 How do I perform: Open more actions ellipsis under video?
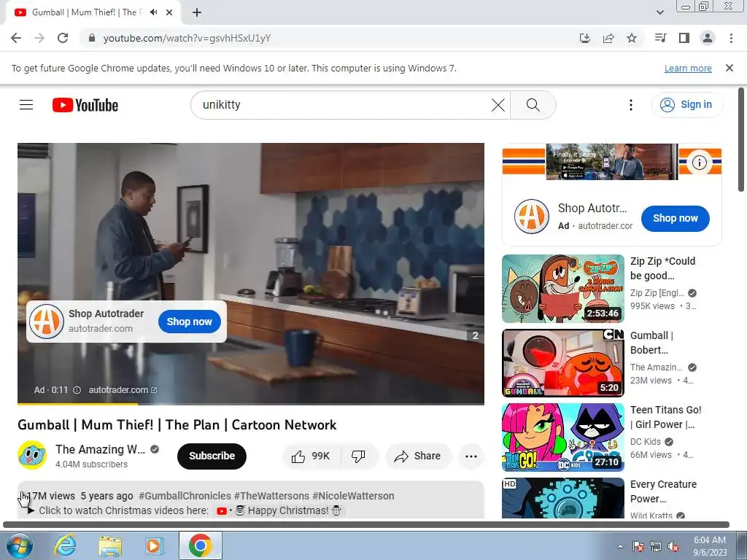(x=471, y=456)
